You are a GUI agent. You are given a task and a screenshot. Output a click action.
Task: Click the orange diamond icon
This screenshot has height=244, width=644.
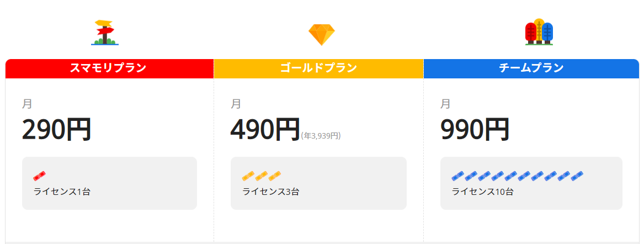(321, 34)
